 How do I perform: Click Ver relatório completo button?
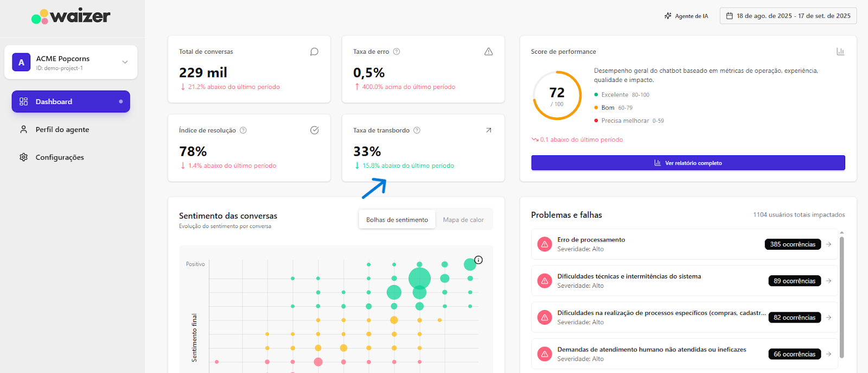click(687, 163)
